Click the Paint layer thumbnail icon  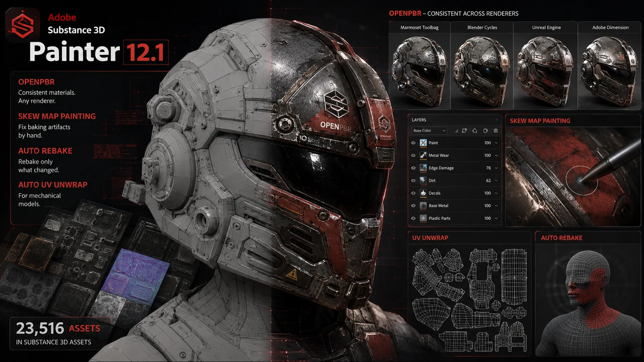point(423,143)
